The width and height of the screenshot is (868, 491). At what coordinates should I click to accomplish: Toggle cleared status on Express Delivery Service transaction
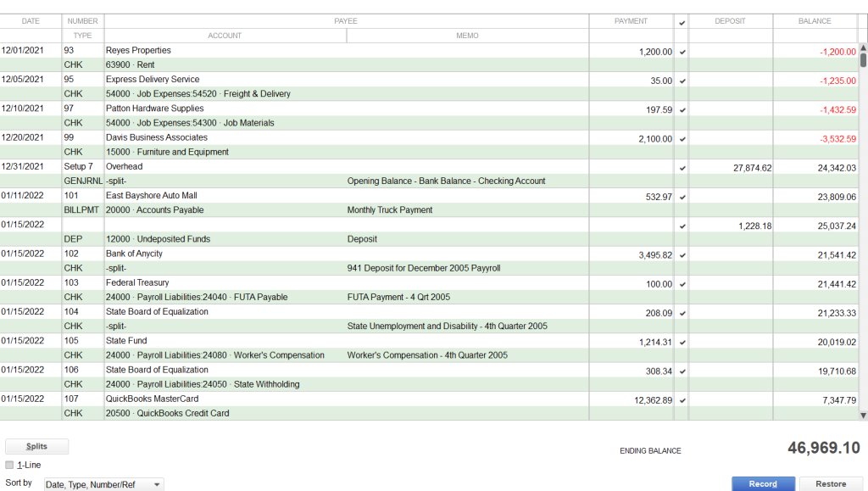pyautogui.click(x=682, y=79)
